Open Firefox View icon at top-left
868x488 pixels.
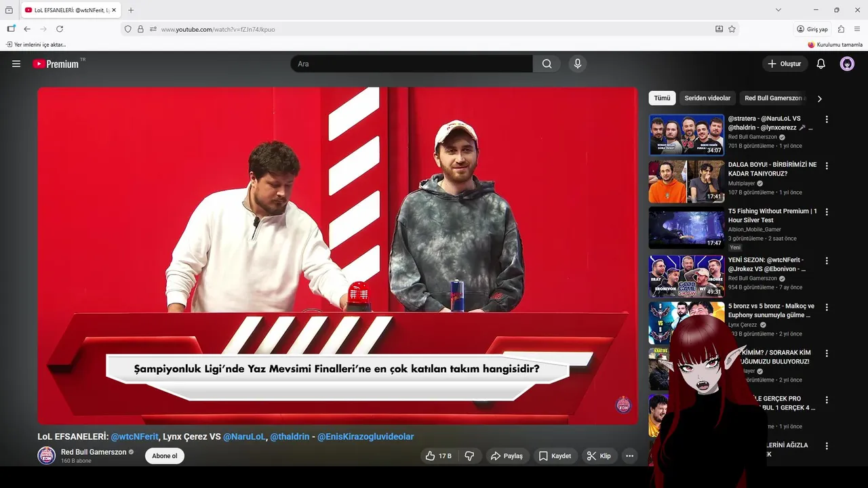(9, 10)
